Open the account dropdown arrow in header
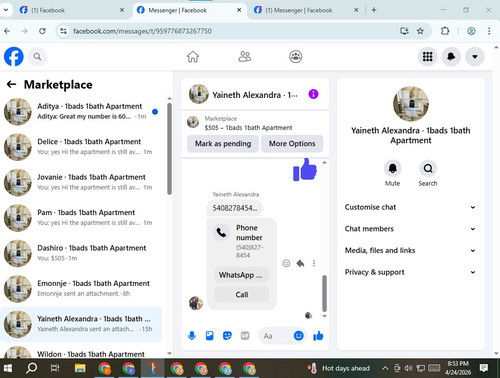 pyautogui.click(x=475, y=57)
